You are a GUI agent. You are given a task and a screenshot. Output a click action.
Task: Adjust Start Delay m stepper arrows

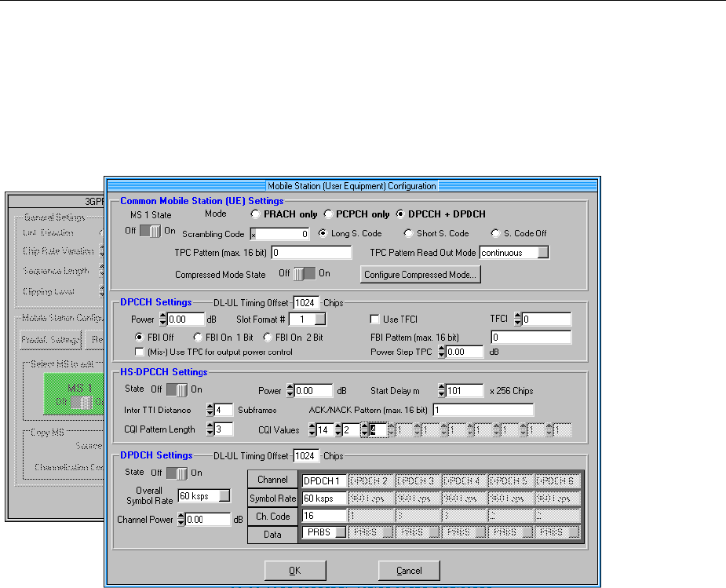[x=442, y=390]
